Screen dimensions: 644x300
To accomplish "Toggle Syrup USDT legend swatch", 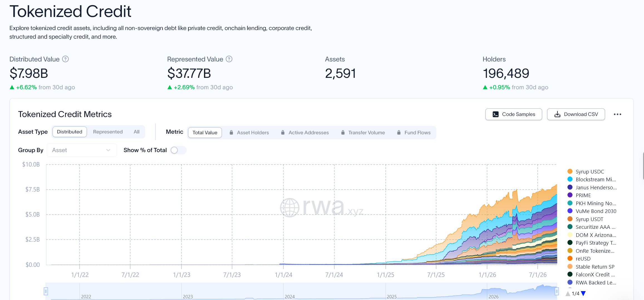I will pos(570,219).
